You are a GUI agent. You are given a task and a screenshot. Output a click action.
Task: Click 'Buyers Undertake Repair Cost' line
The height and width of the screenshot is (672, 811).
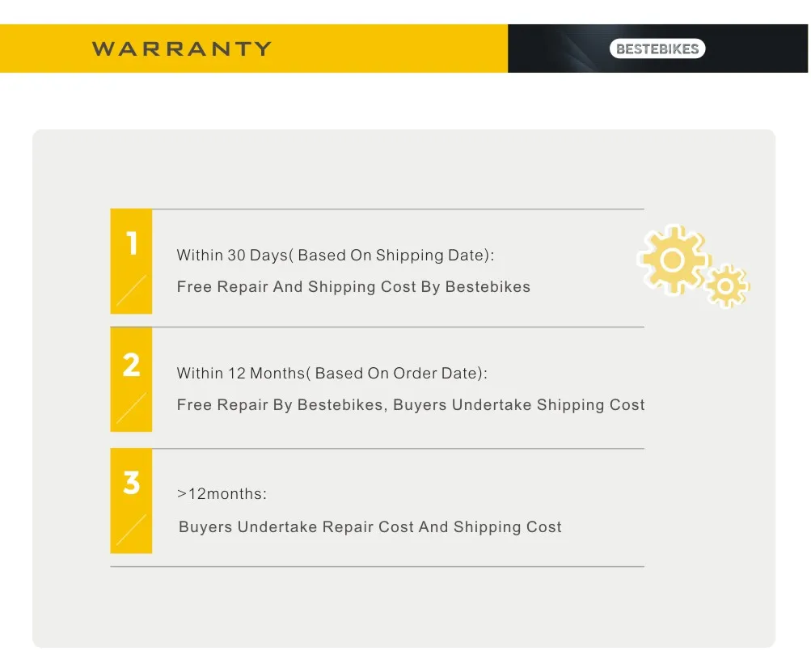pos(370,526)
